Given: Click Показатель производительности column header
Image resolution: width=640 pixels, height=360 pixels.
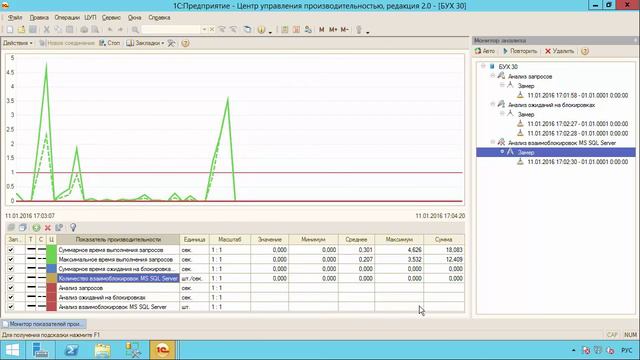Looking at the screenshot, I should (x=118, y=240).
